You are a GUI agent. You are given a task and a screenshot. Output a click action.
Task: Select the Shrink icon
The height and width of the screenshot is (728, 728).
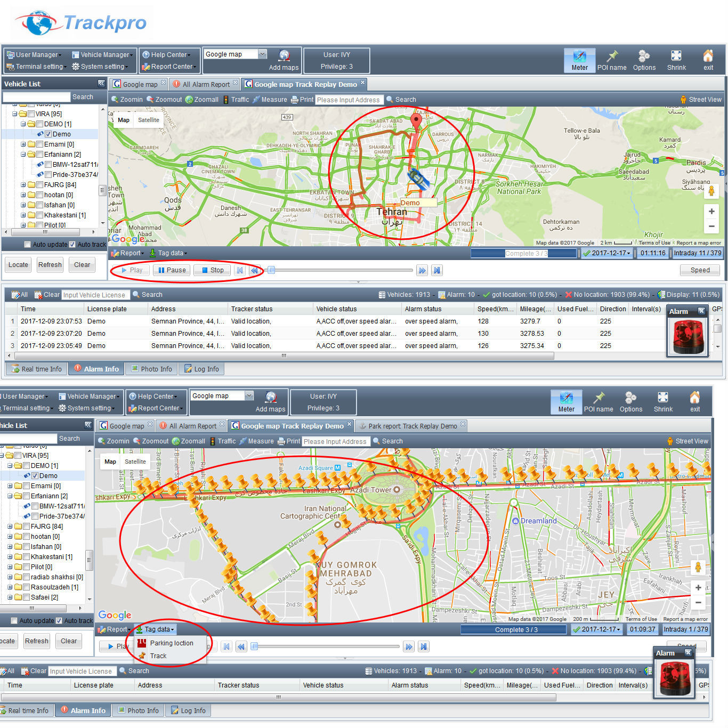[x=676, y=59]
